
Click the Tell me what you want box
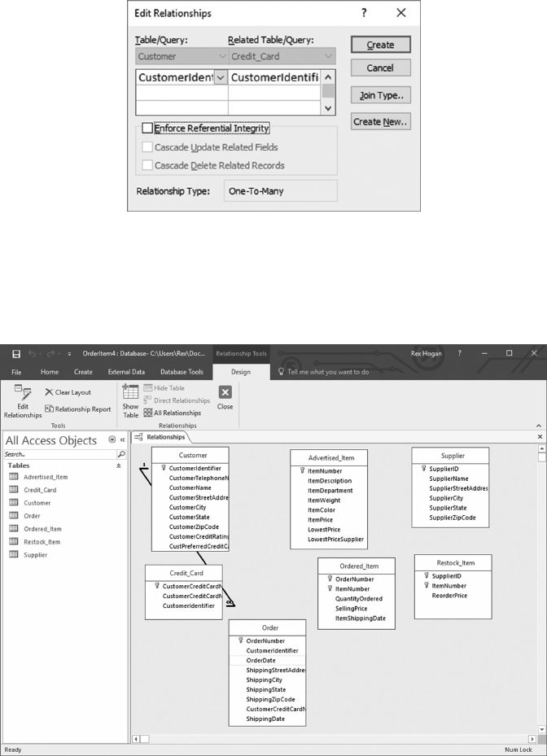[328, 372]
